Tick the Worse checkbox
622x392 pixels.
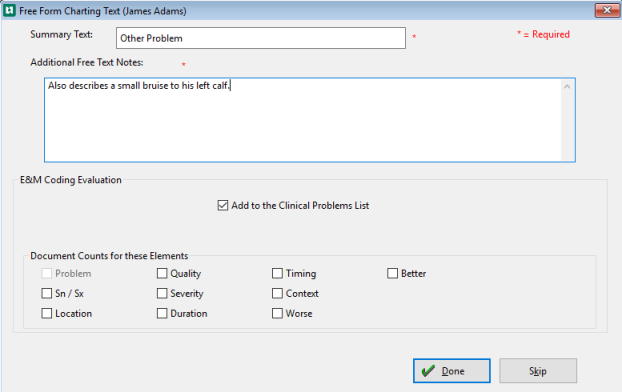(277, 313)
